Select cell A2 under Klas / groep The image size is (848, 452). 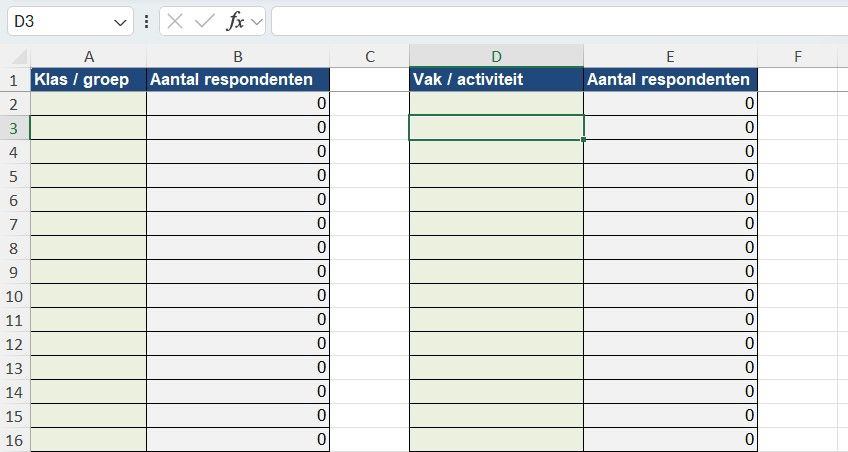point(89,103)
